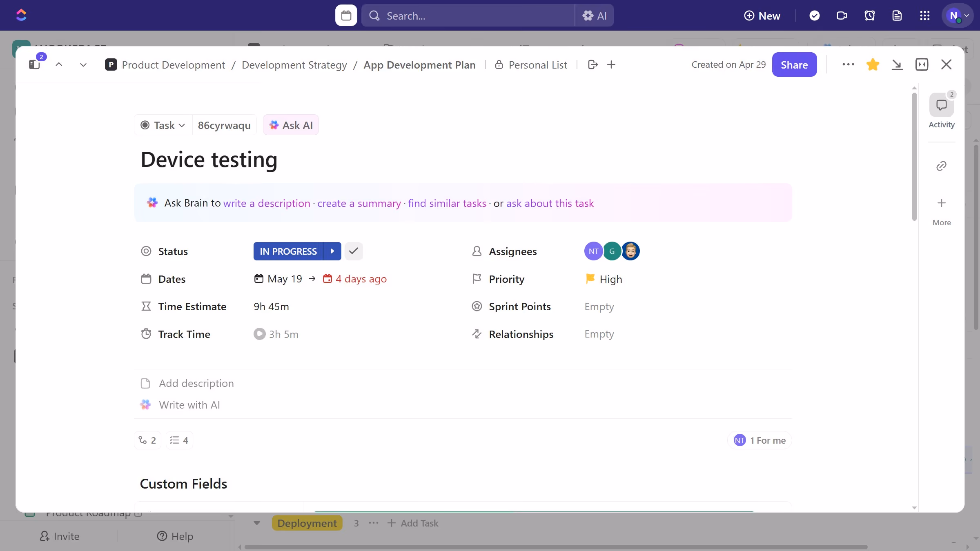The height and width of the screenshot is (551, 980).
Task: Open the NT assignee avatar
Action: (593, 251)
